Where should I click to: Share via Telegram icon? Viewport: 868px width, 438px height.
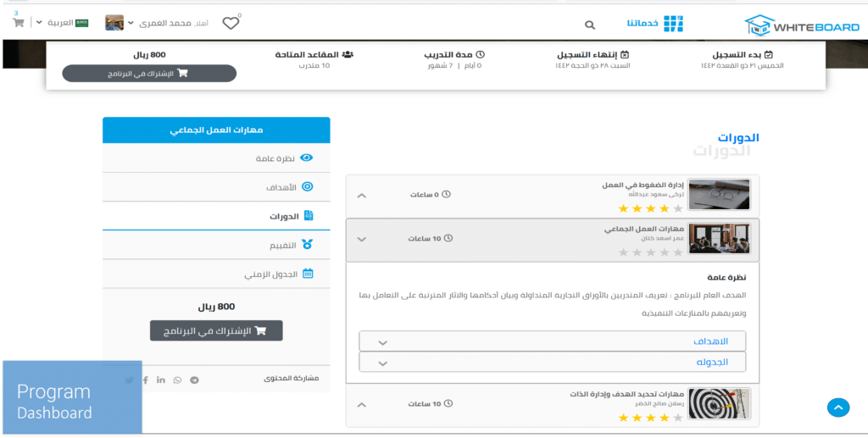click(x=194, y=380)
